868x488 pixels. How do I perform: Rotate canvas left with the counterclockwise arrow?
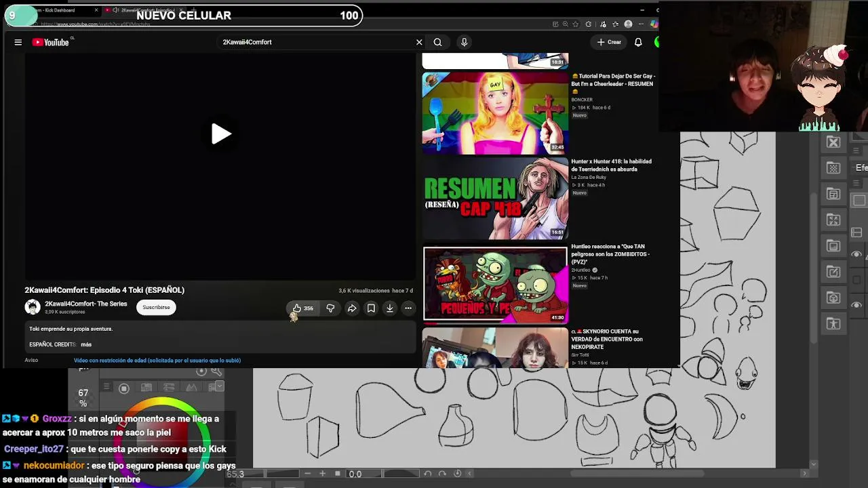click(427, 474)
